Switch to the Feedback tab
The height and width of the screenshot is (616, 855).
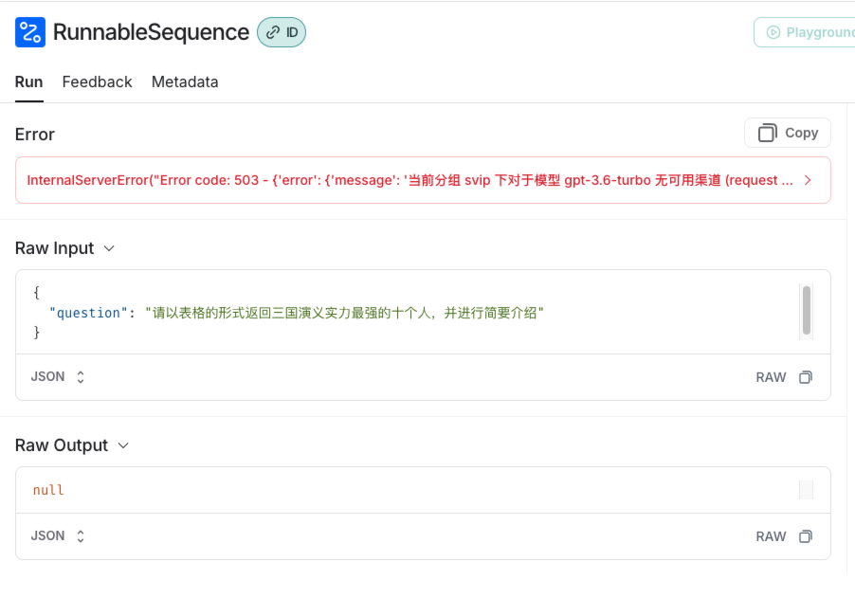pos(97,82)
